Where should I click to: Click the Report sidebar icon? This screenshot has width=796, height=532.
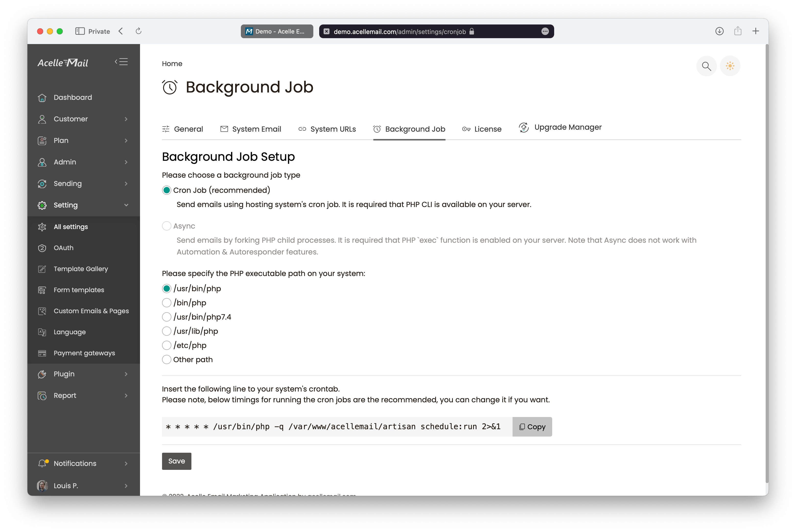(42, 395)
